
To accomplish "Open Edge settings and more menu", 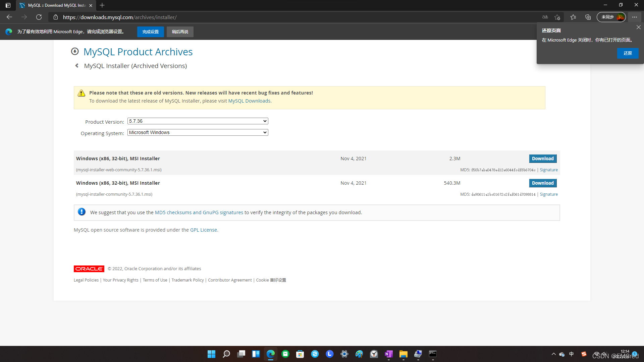I will coord(634,17).
